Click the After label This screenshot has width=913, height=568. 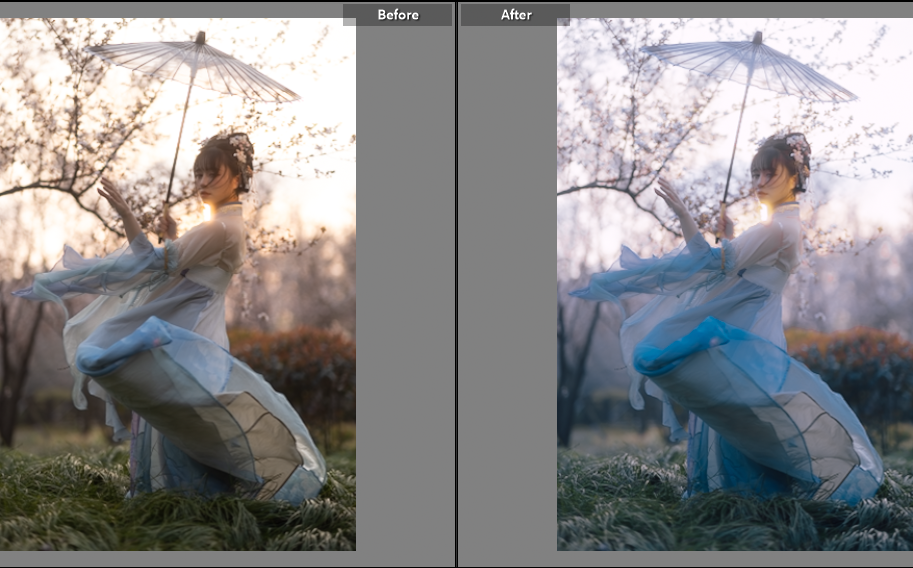tap(515, 15)
